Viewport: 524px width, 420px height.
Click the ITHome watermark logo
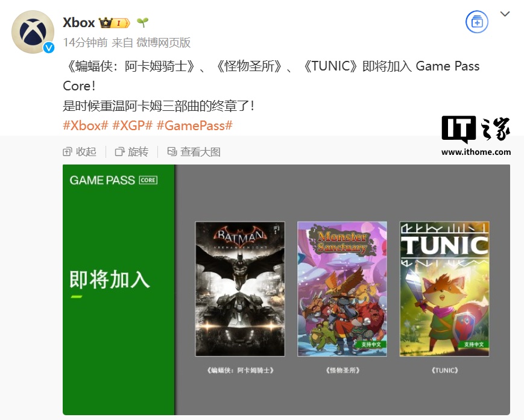tap(476, 136)
